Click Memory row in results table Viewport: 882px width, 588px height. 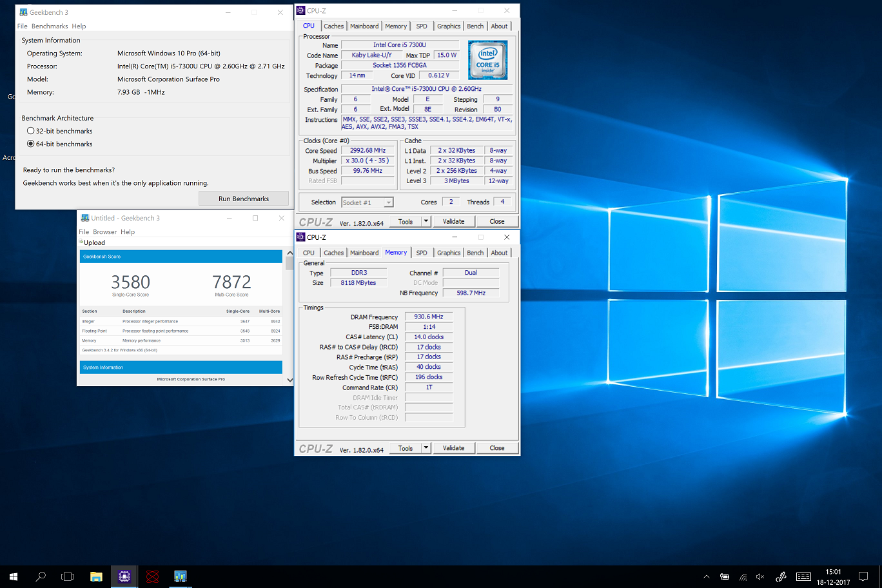click(x=181, y=340)
